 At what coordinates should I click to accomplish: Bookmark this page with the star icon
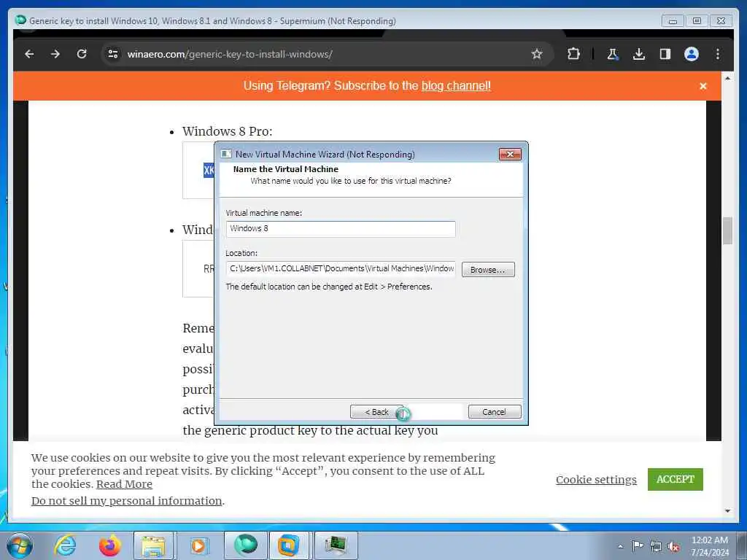(537, 54)
